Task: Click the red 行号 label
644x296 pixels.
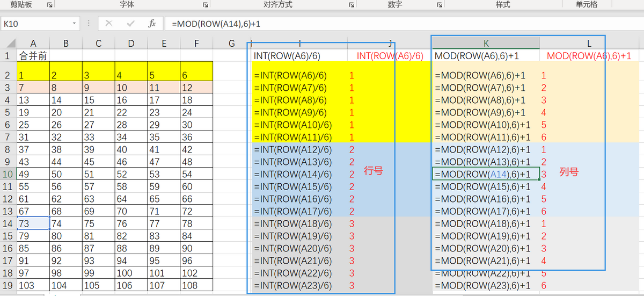Action: click(x=374, y=171)
